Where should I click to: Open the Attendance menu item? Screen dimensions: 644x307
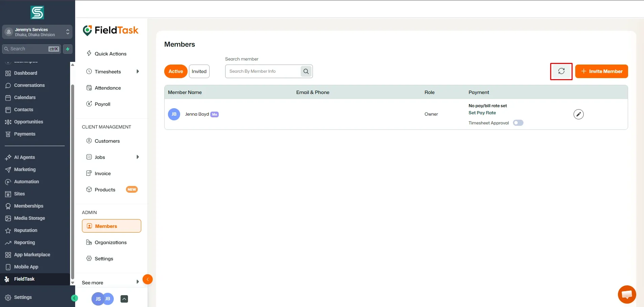[108, 88]
